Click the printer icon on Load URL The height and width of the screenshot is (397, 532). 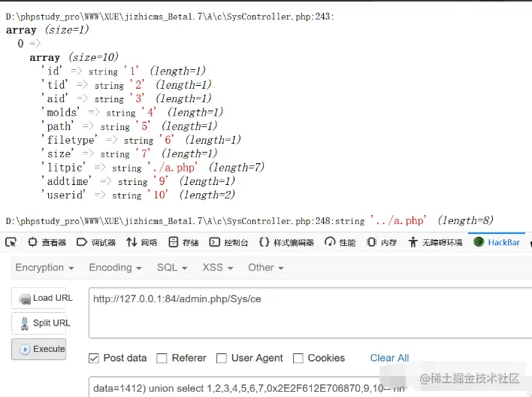point(25,299)
